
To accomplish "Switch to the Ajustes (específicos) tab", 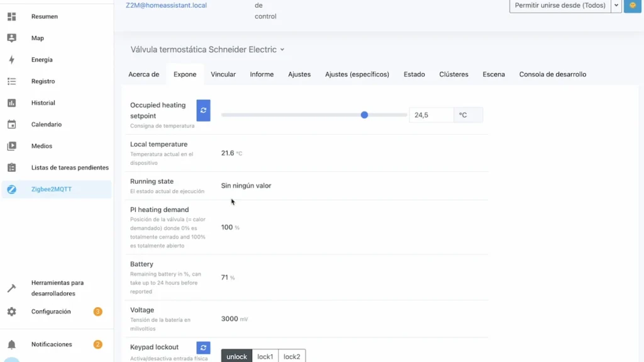I will (x=357, y=74).
